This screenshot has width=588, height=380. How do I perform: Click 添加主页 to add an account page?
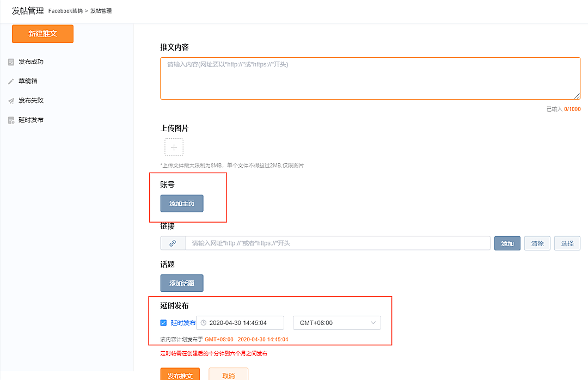coord(181,203)
